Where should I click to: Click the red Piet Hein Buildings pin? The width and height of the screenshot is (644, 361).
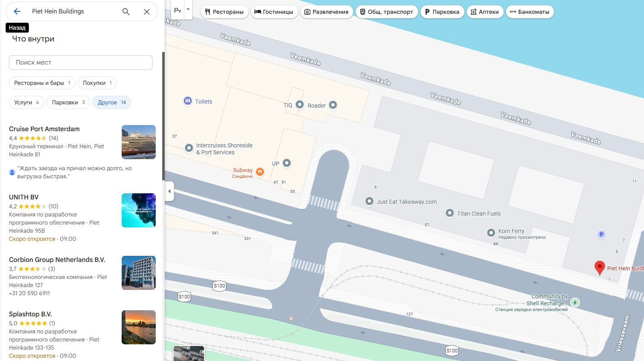point(599,268)
